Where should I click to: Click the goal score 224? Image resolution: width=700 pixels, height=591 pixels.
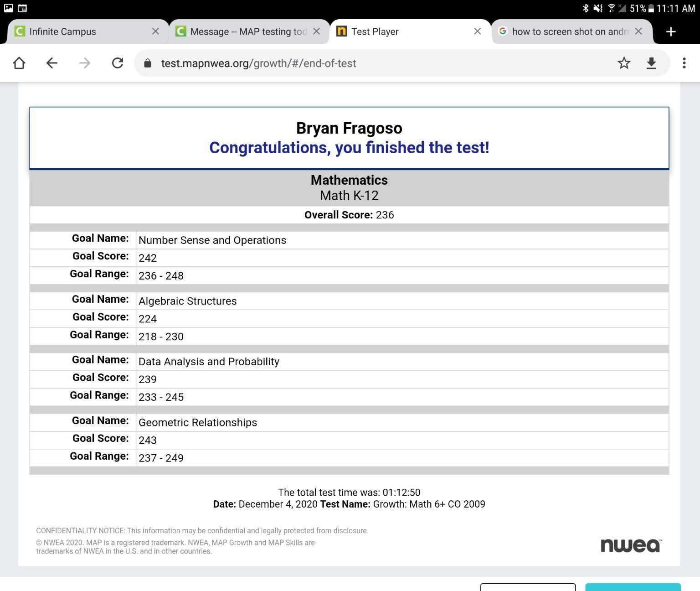coord(148,319)
